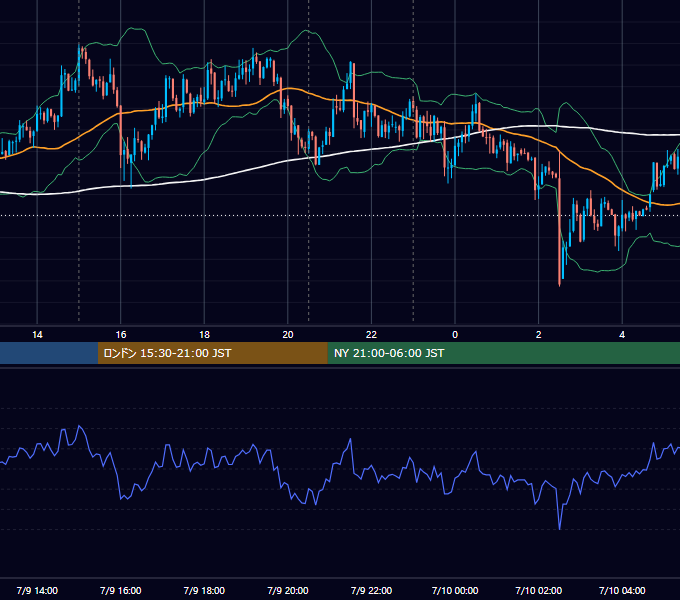Click the 20 hour axis label
The height and width of the screenshot is (600, 680).
(288, 335)
